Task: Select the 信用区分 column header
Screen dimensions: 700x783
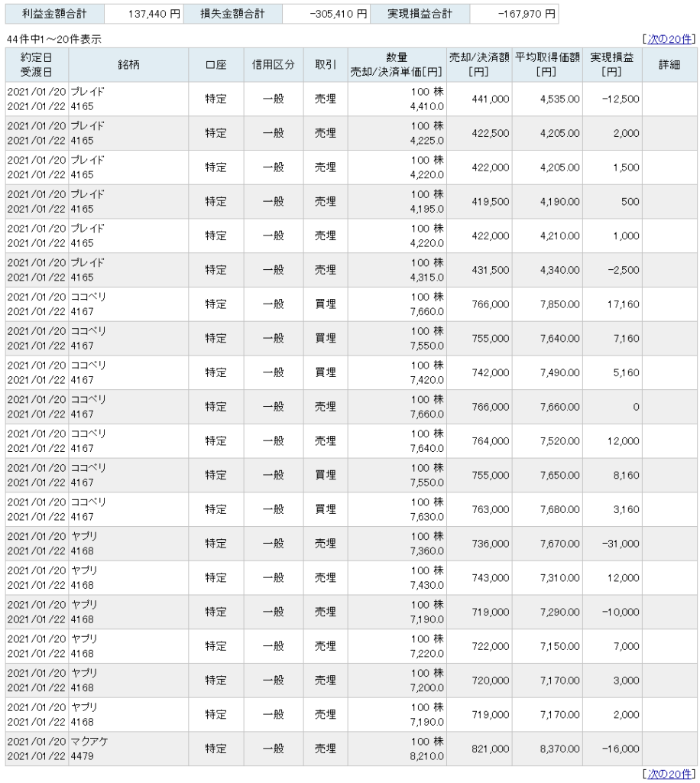Action: click(274, 65)
